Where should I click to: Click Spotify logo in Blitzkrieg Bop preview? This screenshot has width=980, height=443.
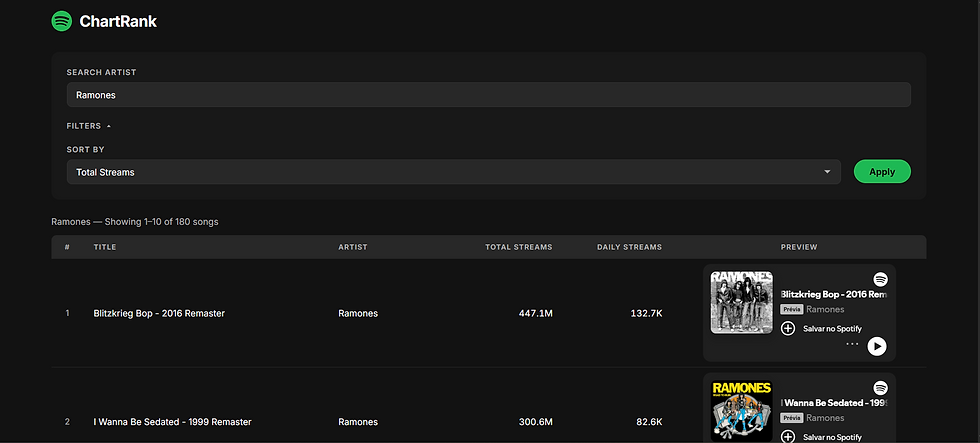point(881,279)
